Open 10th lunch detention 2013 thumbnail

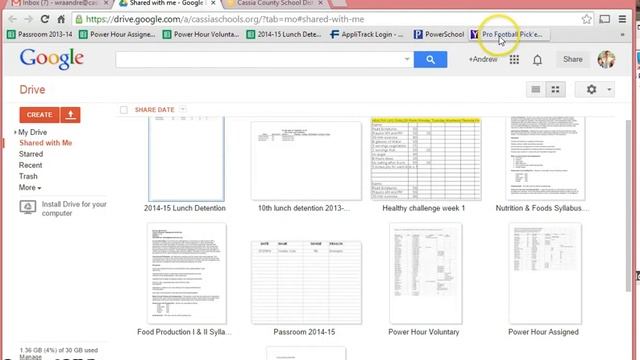306,161
